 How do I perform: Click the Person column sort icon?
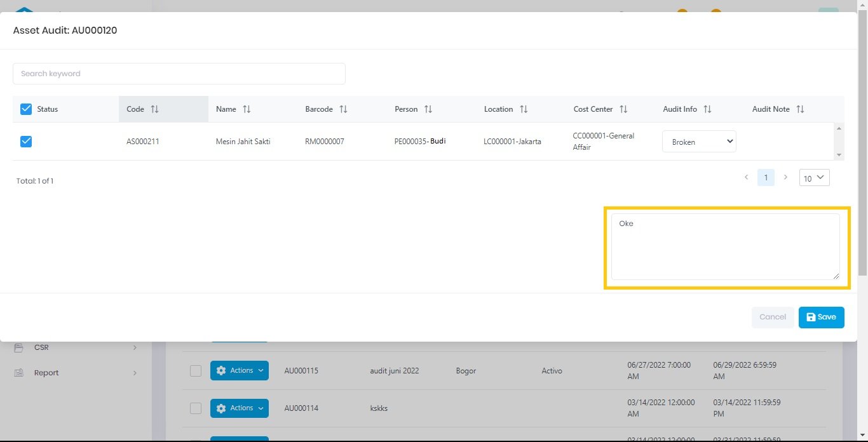point(428,109)
